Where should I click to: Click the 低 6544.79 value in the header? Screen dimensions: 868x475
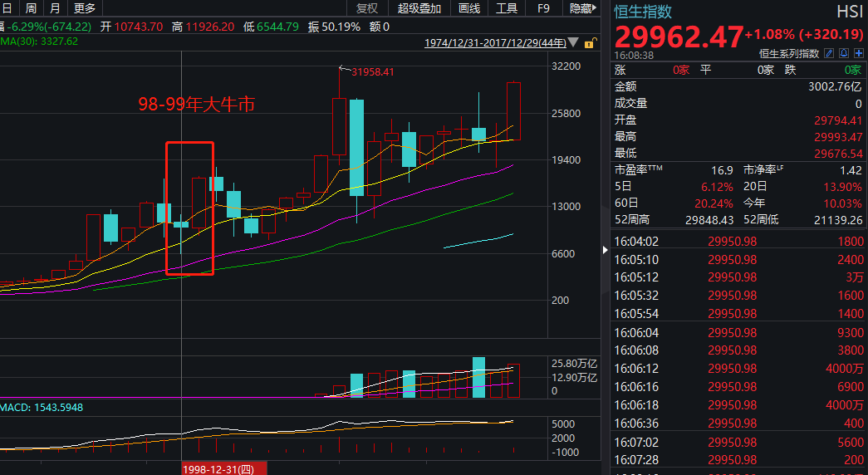tap(271, 27)
